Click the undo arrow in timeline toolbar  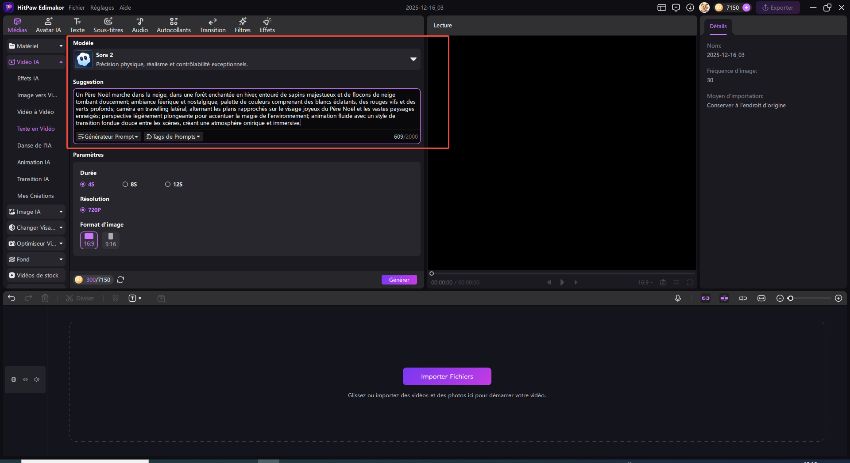pos(11,298)
